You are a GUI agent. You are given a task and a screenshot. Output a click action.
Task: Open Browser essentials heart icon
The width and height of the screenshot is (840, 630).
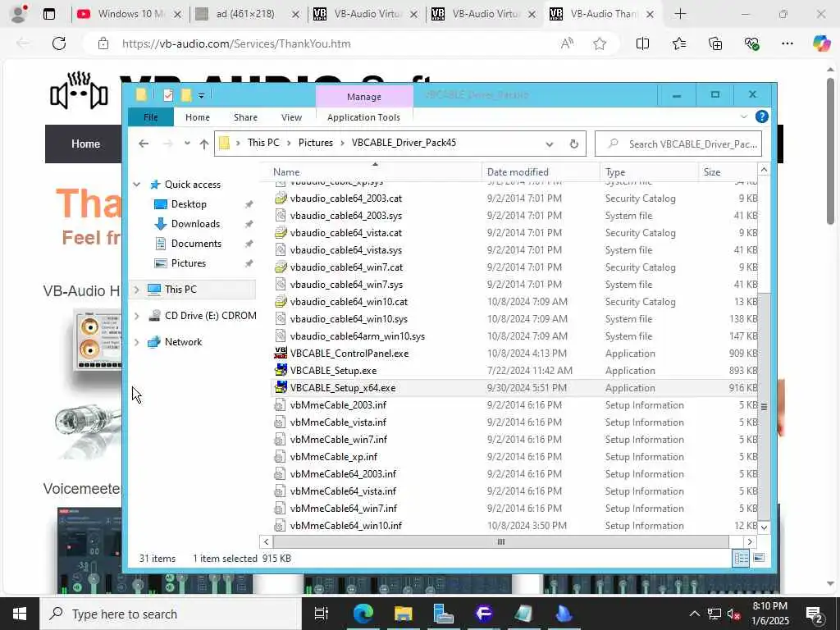coord(751,43)
